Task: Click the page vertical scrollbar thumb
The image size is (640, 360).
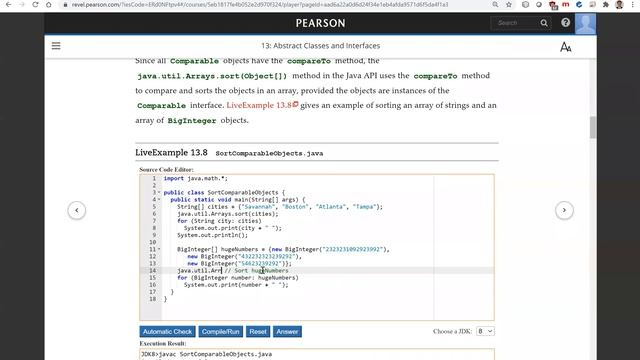Action: pyautogui.click(x=593, y=127)
